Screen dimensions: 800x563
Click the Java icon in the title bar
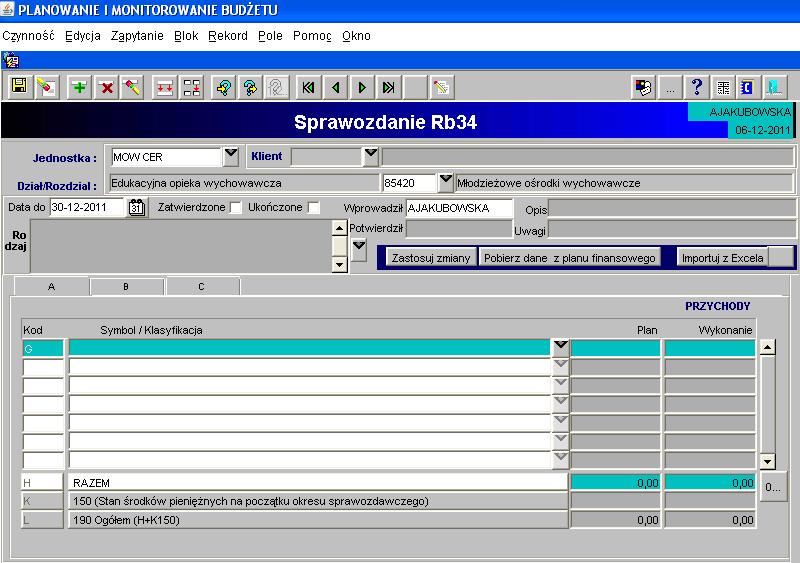click(7, 9)
